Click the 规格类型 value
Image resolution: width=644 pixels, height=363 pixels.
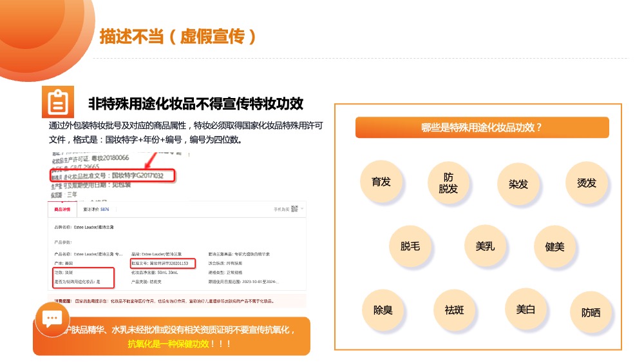pos(234,272)
